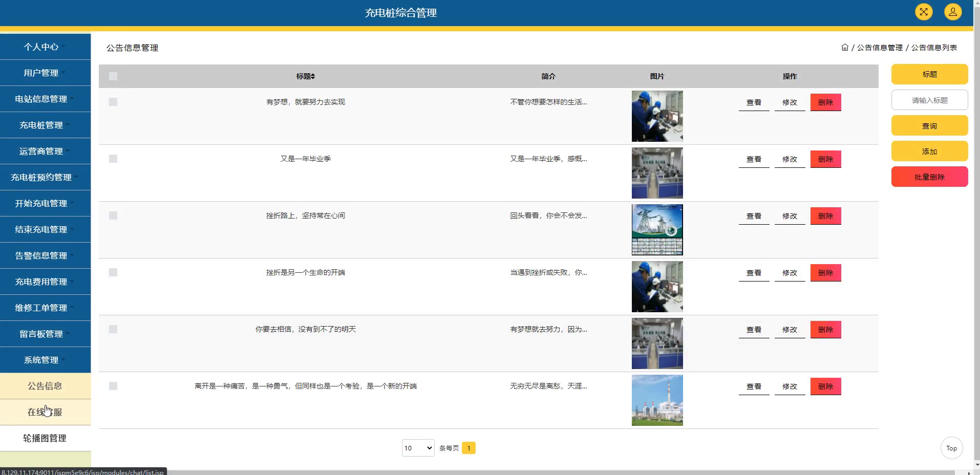Delete the 有梦想，就要努力去实现 announcement

coord(825,102)
